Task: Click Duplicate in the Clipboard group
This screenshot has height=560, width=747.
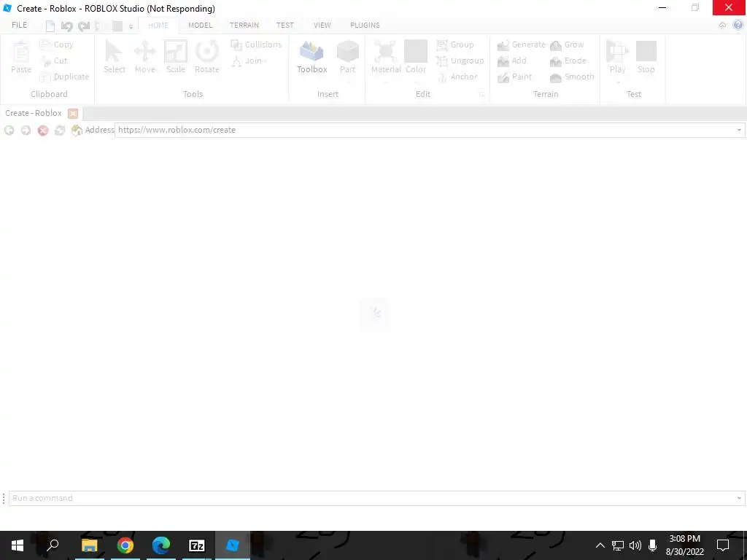Action: coord(64,77)
